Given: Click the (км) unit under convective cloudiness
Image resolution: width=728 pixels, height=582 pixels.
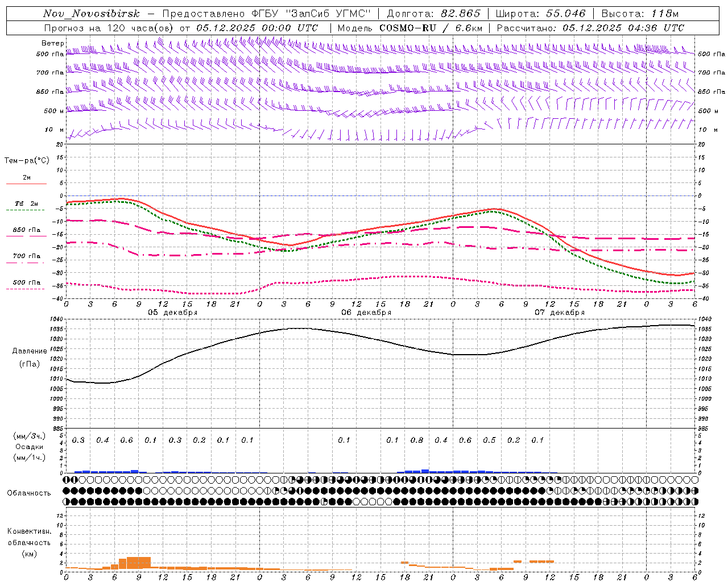Looking at the screenshot, I should [x=29, y=554].
